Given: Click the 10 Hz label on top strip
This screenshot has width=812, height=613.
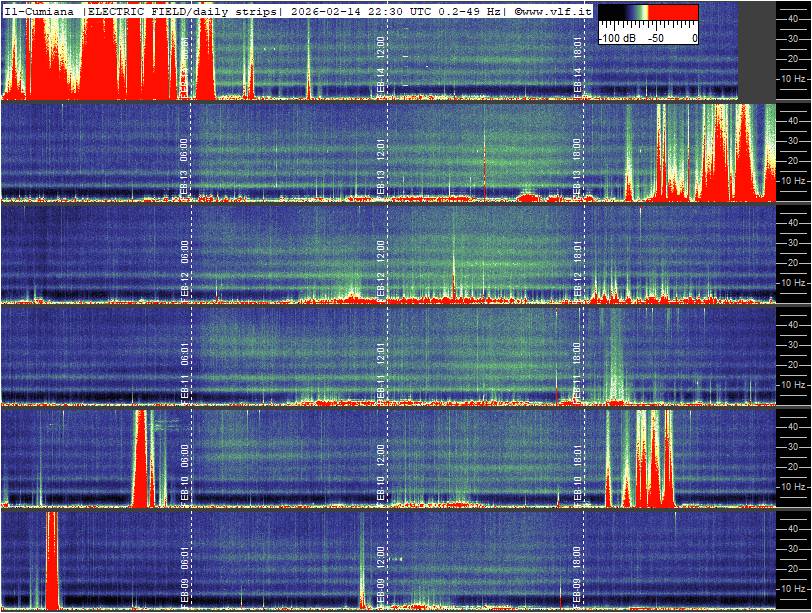Looking at the screenshot, I should (792, 77).
